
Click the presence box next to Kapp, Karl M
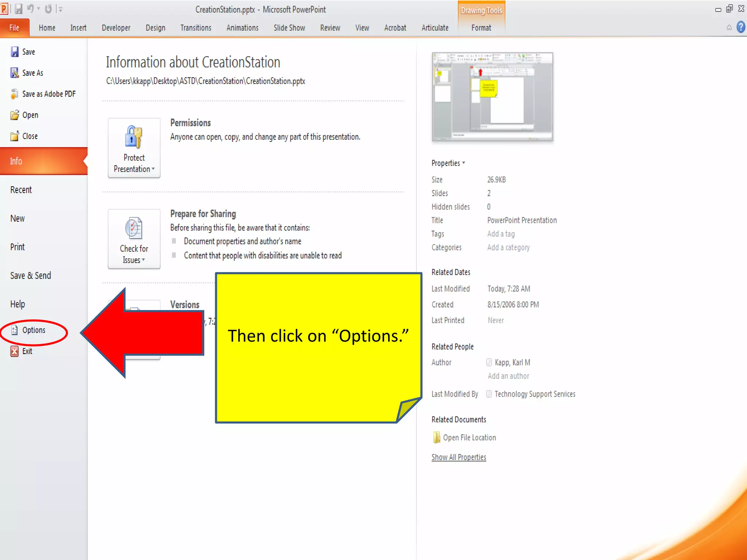[x=489, y=362]
